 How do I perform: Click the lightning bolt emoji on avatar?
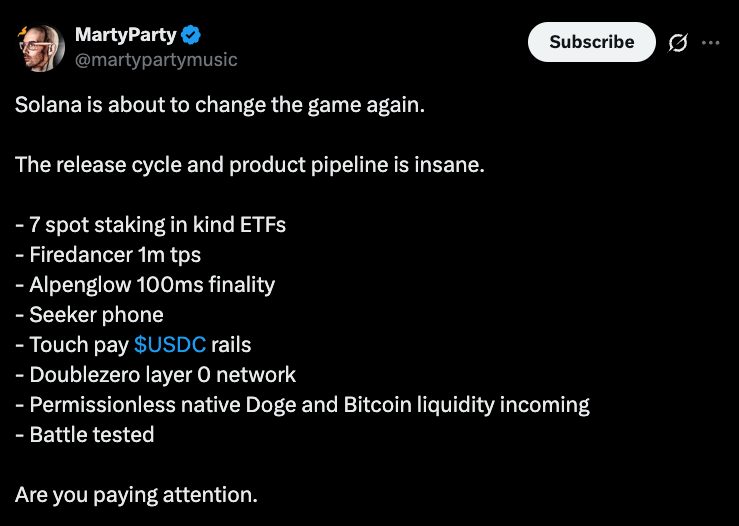point(23,32)
